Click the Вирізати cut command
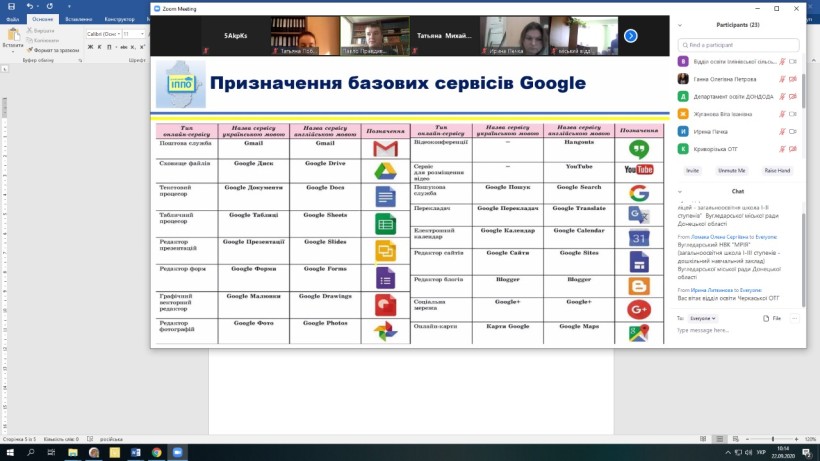Screen dimensions: 820x461 [x=41, y=31]
